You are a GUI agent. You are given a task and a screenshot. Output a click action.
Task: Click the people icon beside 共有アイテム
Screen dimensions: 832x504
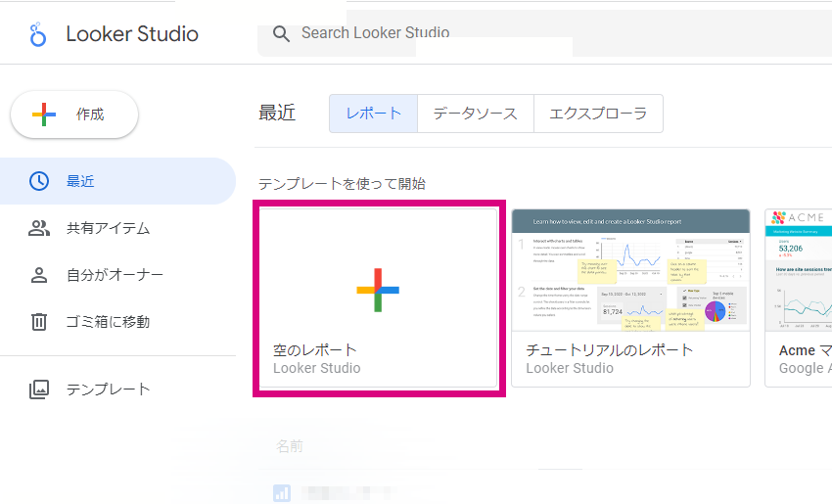(x=39, y=228)
